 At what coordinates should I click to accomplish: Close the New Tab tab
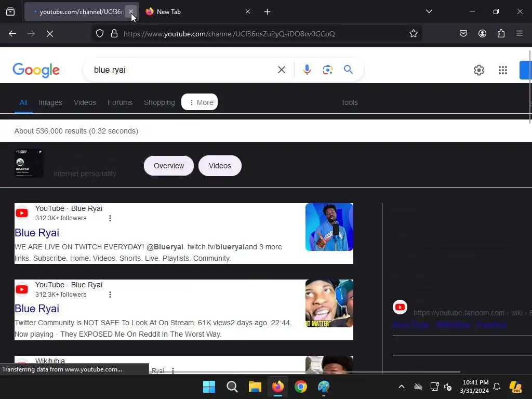(248, 11)
